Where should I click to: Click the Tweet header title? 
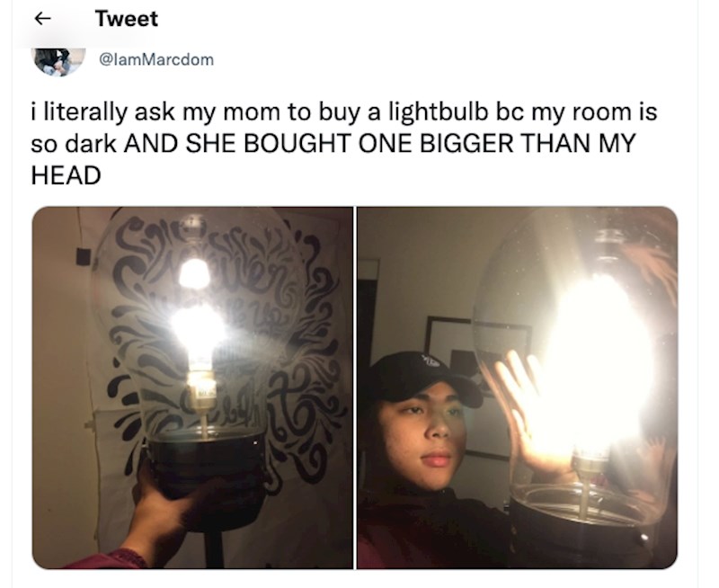point(127,19)
